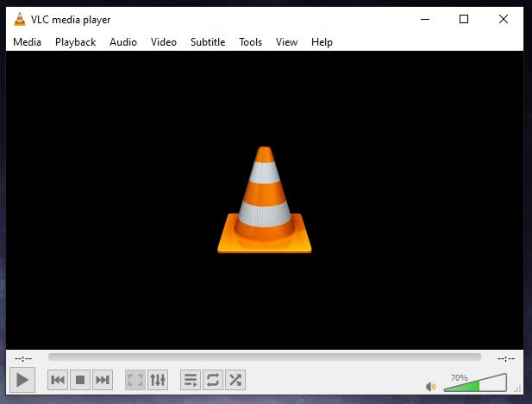Toggle remaining time label on right
The image size is (532, 404).
506,358
